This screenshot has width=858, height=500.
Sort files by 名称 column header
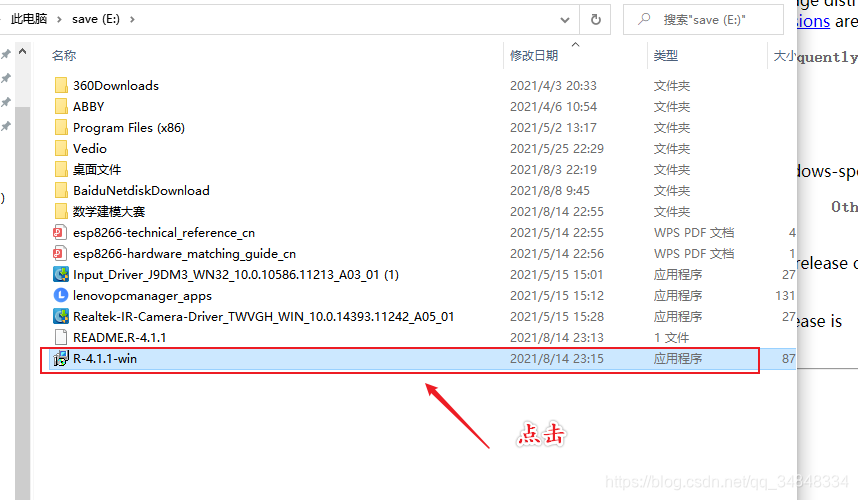(x=63, y=55)
